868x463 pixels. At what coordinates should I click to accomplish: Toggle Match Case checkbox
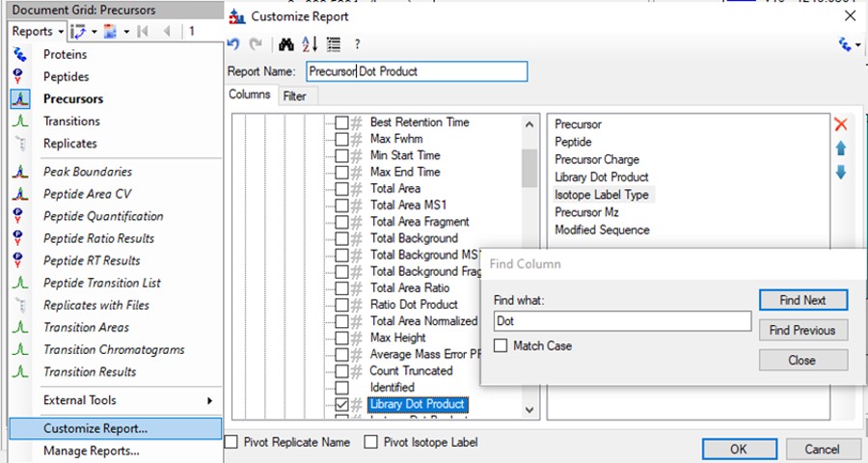[x=501, y=345]
